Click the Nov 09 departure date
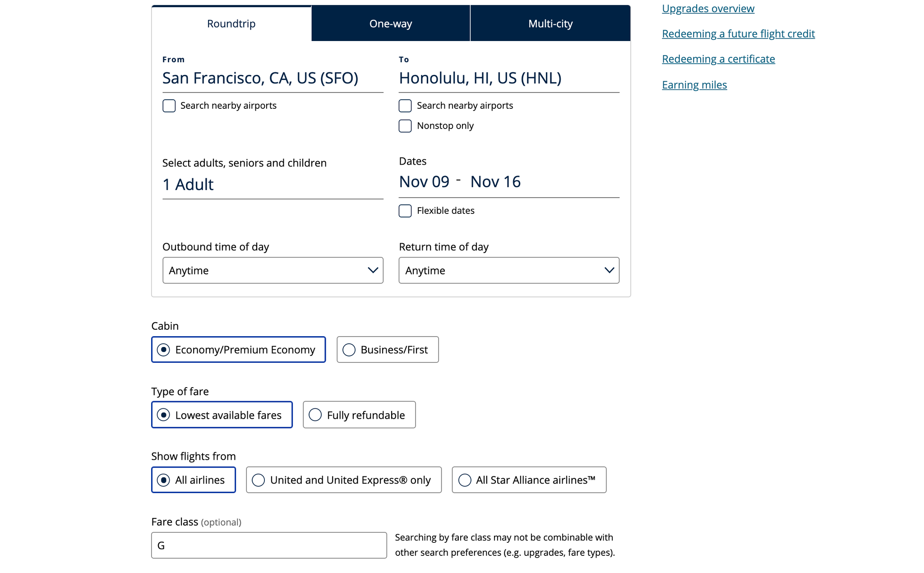Viewport: 924px width, 573px height. click(424, 181)
